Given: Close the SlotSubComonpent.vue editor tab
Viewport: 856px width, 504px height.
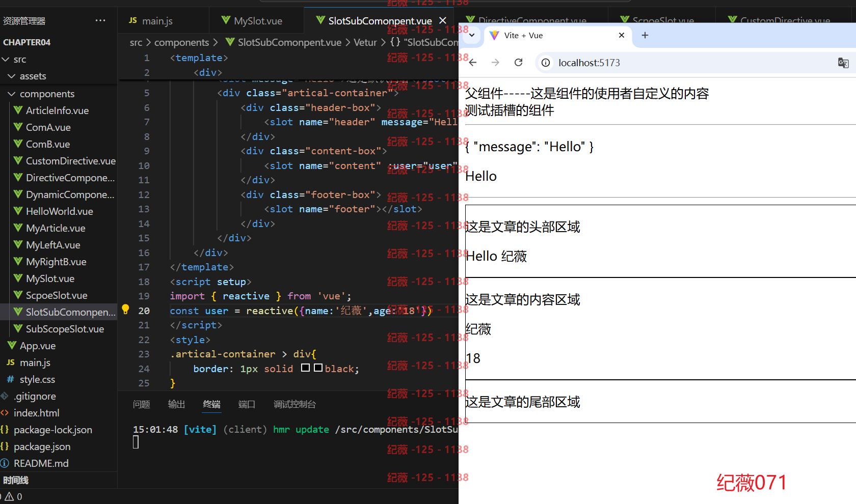Looking at the screenshot, I should 443,20.
